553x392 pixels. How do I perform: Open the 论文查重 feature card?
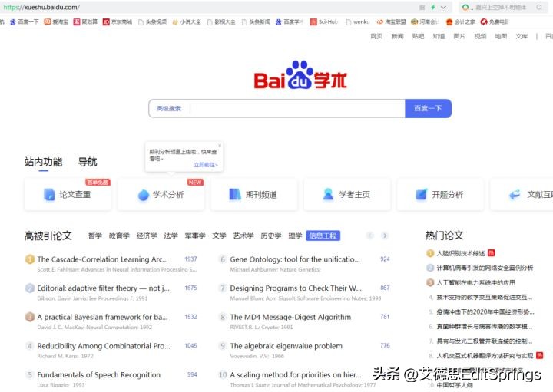(x=68, y=194)
